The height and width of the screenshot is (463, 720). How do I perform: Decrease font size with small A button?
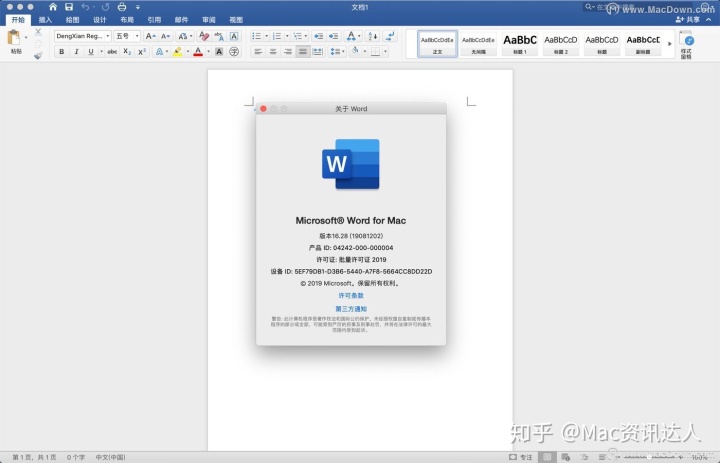(165, 36)
